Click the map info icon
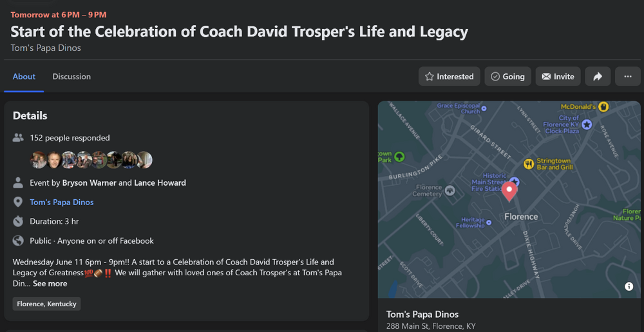The width and height of the screenshot is (644, 332). [629, 286]
